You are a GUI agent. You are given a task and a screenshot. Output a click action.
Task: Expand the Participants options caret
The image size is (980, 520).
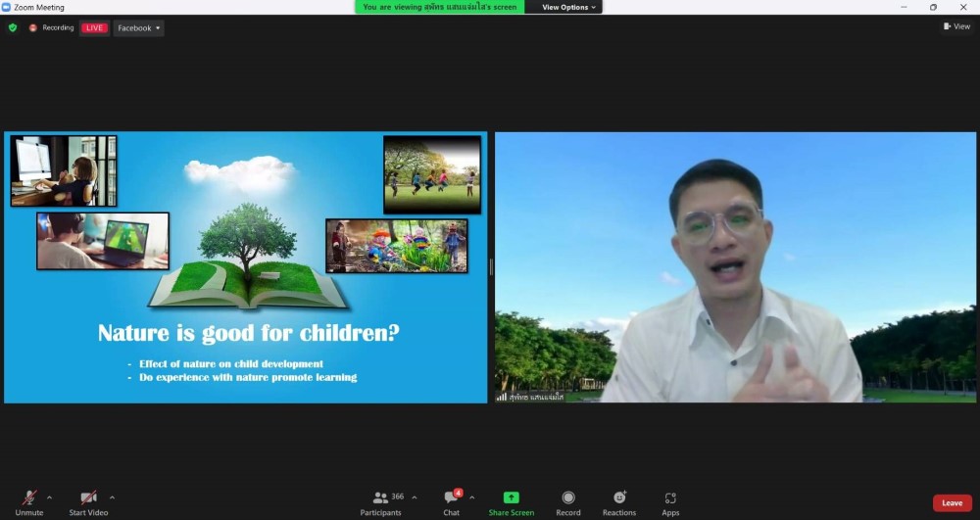tap(415, 496)
